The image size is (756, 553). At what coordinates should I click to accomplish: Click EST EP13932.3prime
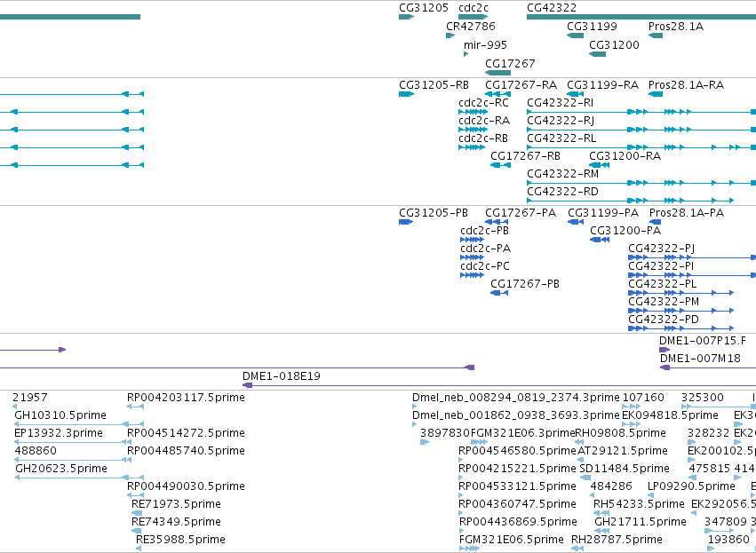(72, 442)
